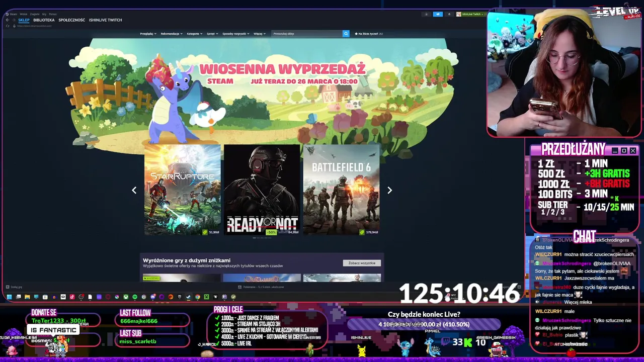Go back with the Steam back arrow
The width and height of the screenshot is (644, 362).
8,20
